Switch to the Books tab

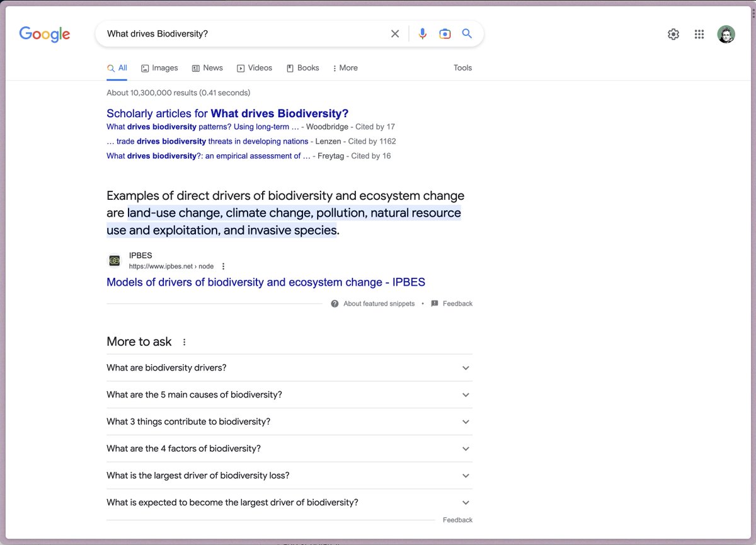(303, 68)
